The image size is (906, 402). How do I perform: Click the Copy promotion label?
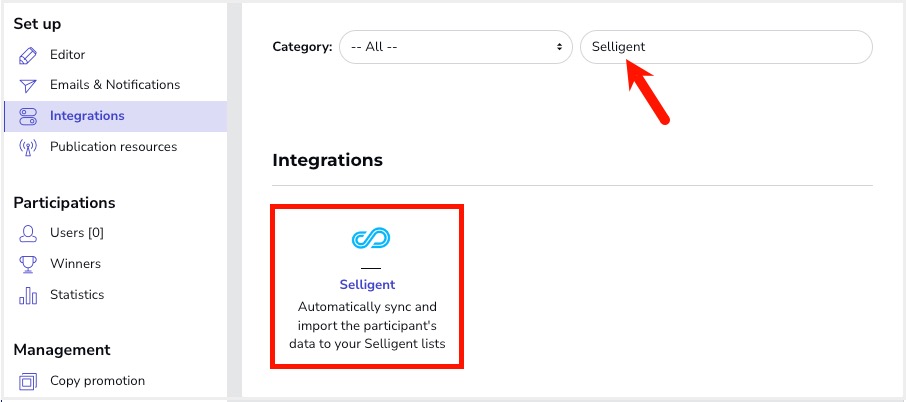(97, 381)
